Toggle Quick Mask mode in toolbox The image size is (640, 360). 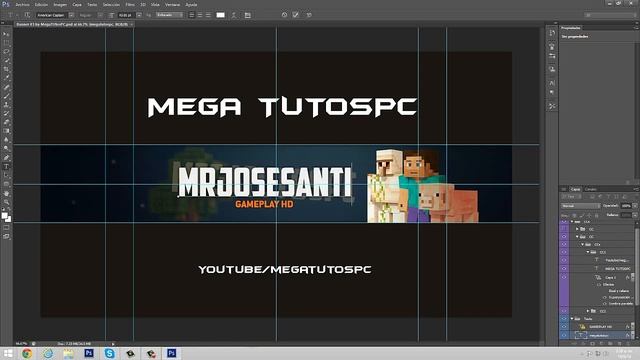(x=6, y=228)
